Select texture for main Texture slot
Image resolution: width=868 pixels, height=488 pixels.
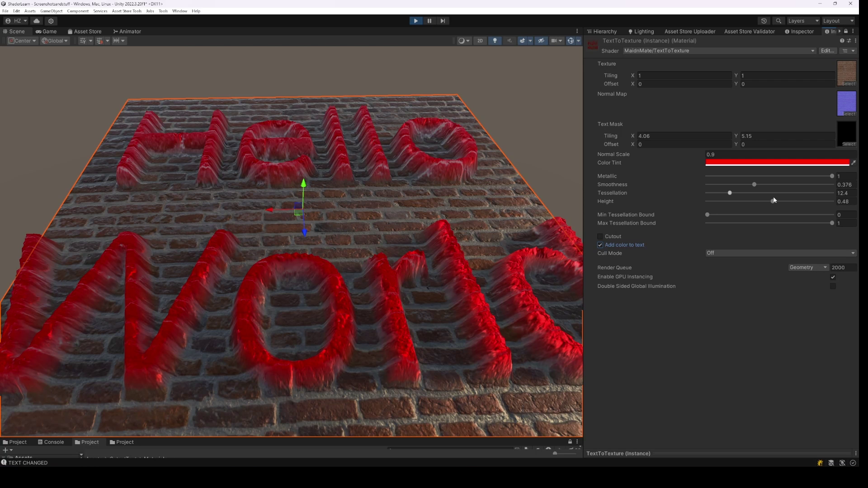coord(846,73)
